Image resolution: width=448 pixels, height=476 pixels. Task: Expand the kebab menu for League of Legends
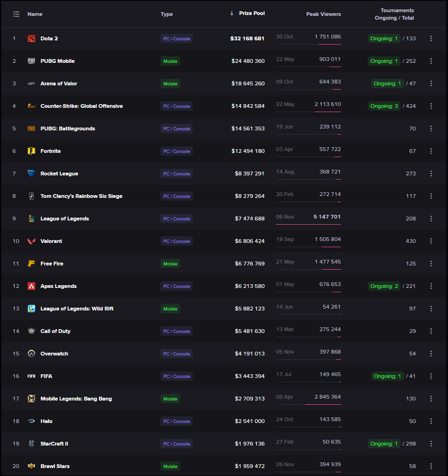point(431,219)
